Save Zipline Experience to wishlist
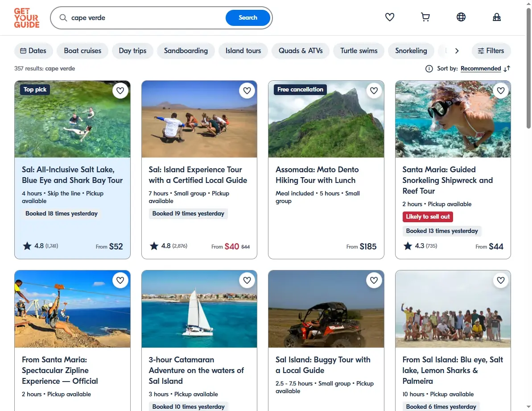 pos(120,280)
